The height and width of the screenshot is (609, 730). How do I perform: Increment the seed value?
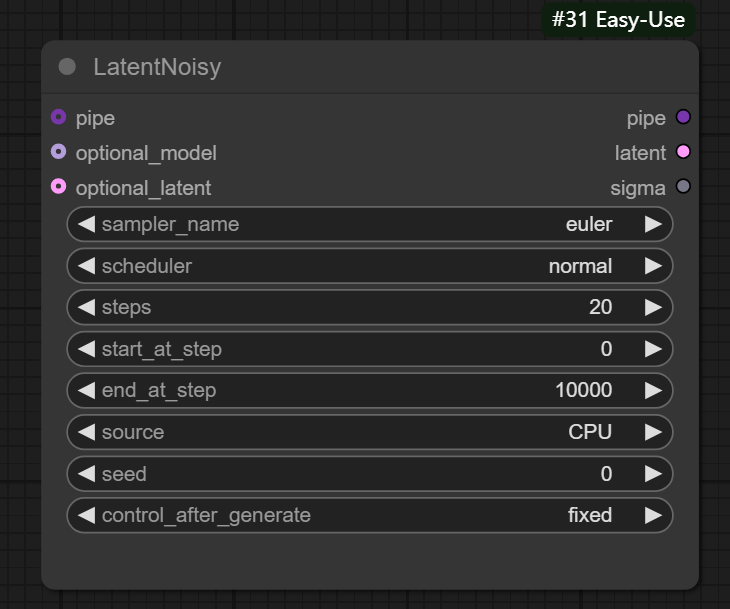pos(653,474)
